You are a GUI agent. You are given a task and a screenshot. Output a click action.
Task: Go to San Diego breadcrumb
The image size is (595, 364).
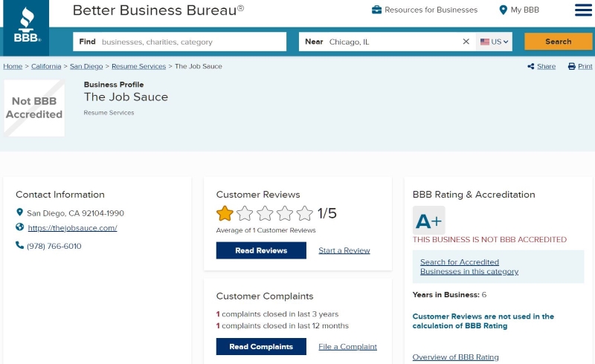pos(86,66)
